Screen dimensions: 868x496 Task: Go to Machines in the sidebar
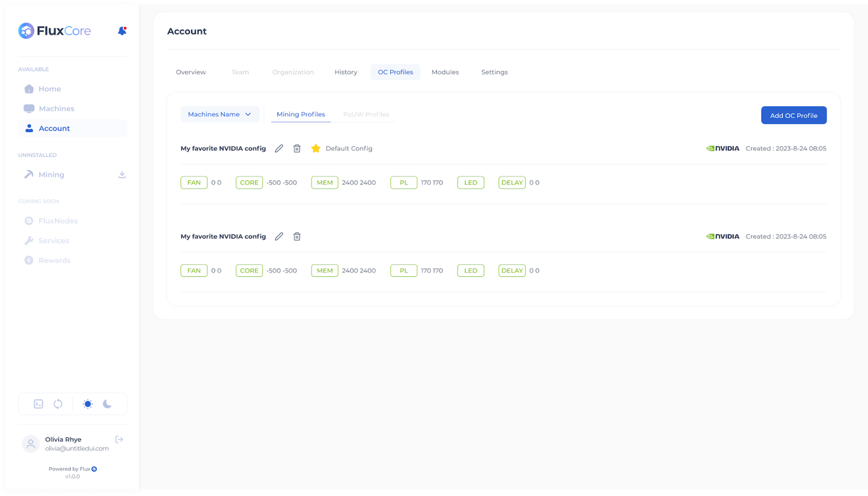pyautogui.click(x=56, y=108)
